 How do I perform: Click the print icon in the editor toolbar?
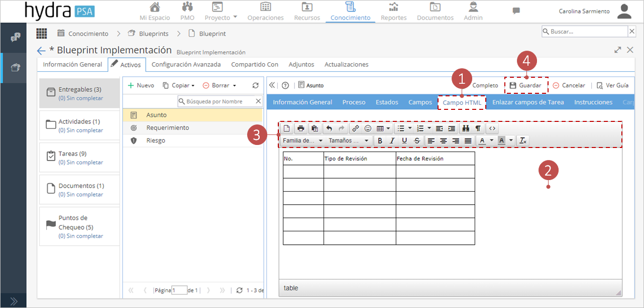pos(300,128)
